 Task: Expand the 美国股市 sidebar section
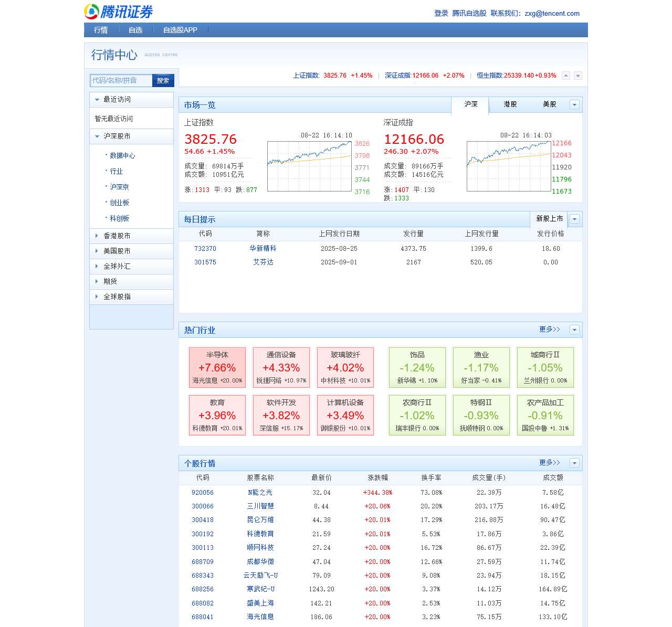[x=117, y=251]
